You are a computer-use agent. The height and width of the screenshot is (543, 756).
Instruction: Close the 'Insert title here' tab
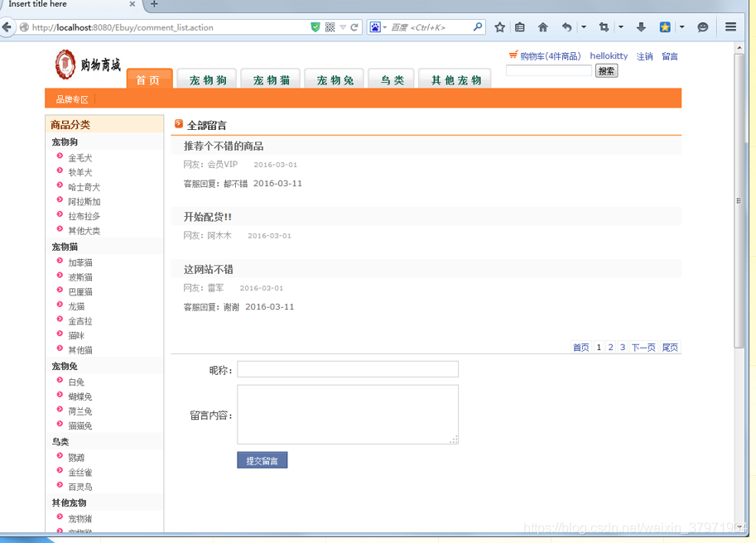pyautogui.click(x=132, y=4)
